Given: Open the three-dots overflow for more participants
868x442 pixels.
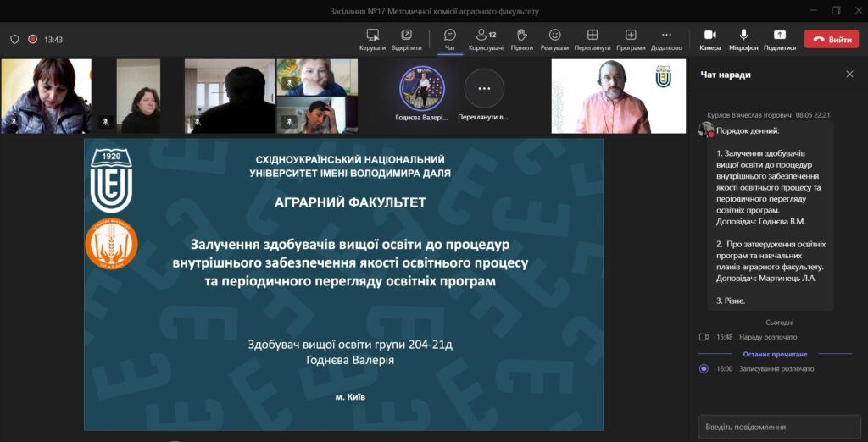Looking at the screenshot, I should (484, 87).
